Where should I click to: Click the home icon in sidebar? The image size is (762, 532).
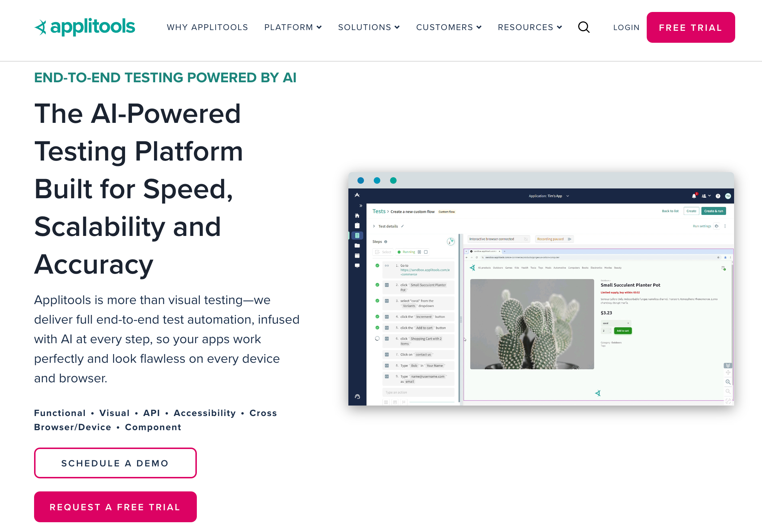pos(357,216)
